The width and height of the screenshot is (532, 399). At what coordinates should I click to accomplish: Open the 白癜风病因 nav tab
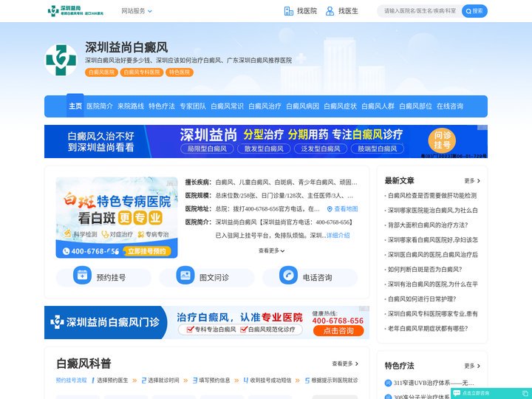303,106
